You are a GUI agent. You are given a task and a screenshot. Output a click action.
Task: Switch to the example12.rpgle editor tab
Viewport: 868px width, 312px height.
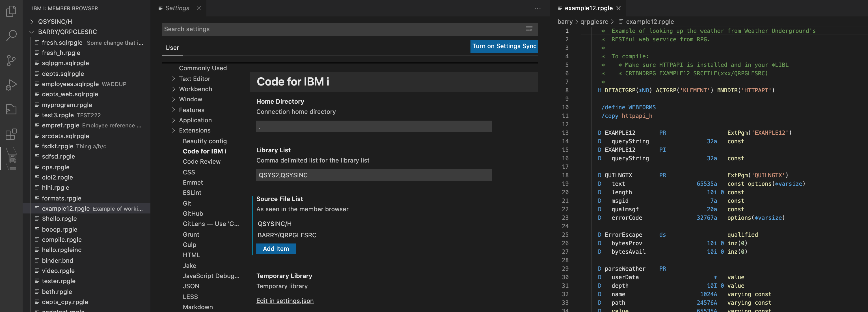click(588, 8)
